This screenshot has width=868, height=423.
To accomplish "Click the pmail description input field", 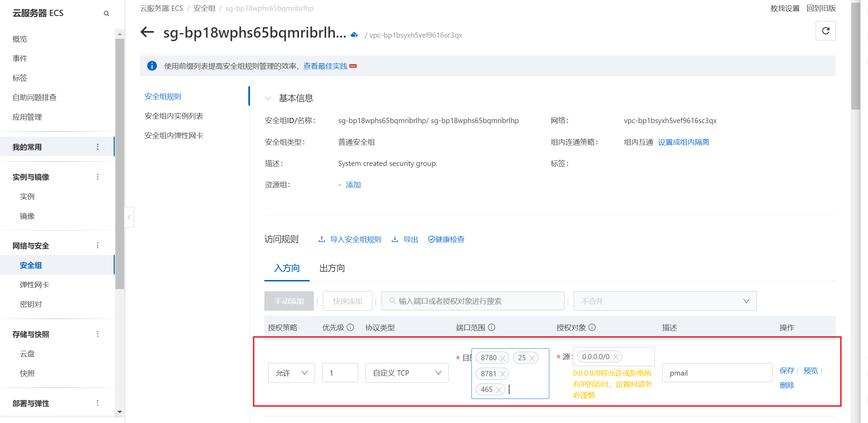I will 717,373.
